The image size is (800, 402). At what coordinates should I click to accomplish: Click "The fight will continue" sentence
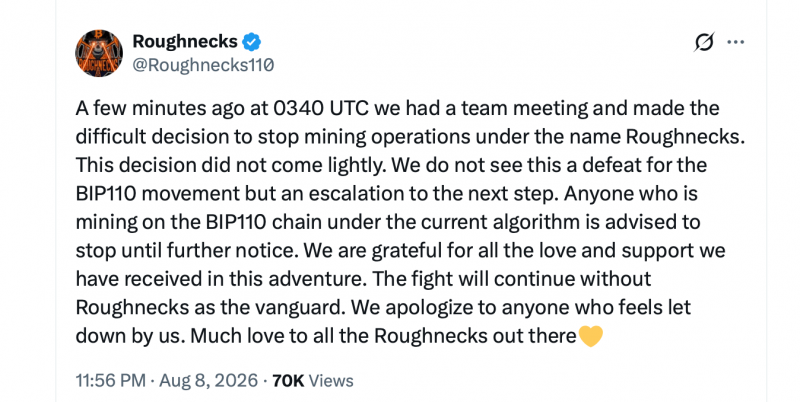coord(476,279)
